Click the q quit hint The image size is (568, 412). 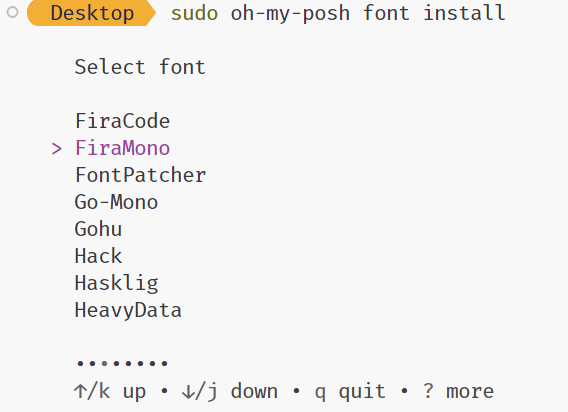[x=350, y=392]
